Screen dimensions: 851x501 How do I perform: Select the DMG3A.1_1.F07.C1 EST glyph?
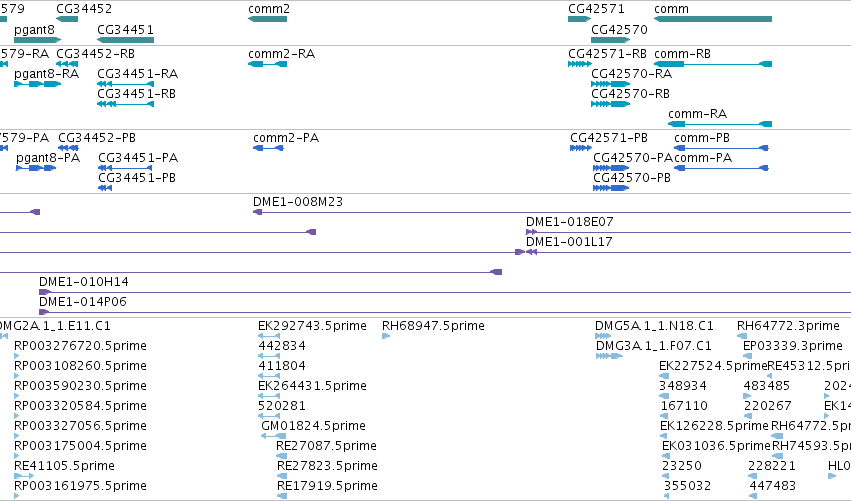(609, 357)
